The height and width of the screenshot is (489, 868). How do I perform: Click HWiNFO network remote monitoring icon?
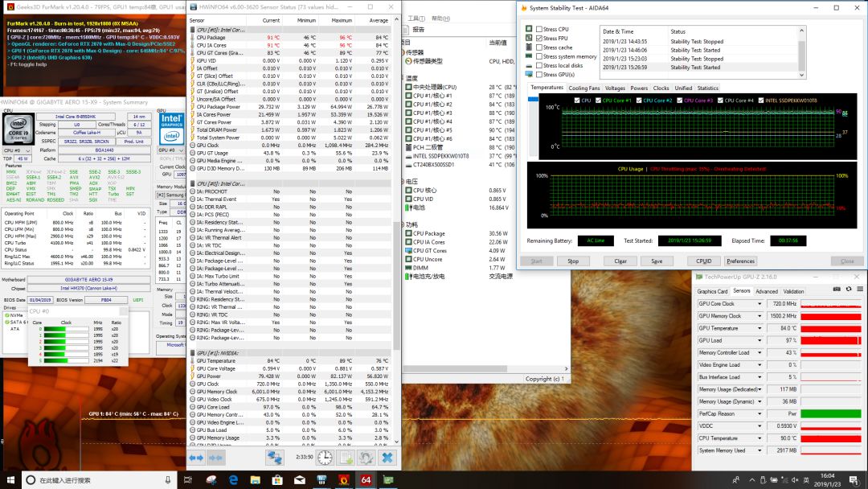pyautogui.click(x=275, y=457)
